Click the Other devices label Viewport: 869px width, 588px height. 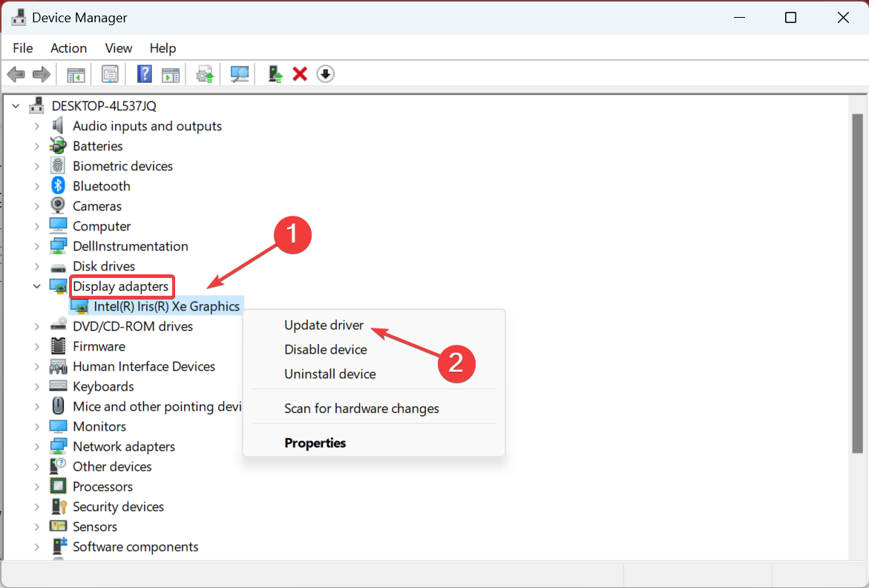[x=112, y=466]
